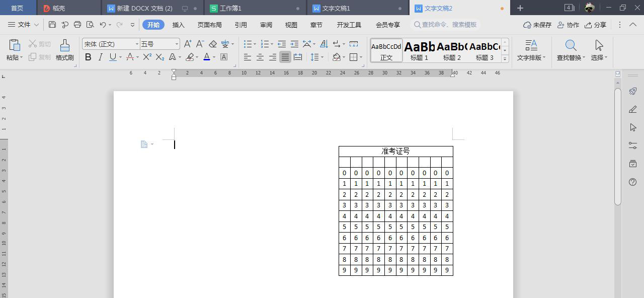Click the Decrease Indent icon

coord(282,44)
